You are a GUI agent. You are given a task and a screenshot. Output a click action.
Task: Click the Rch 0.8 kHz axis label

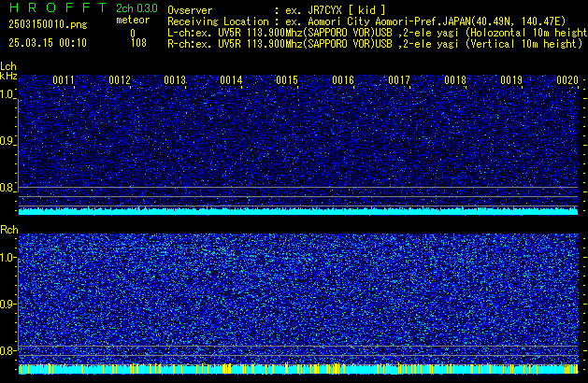(7, 350)
